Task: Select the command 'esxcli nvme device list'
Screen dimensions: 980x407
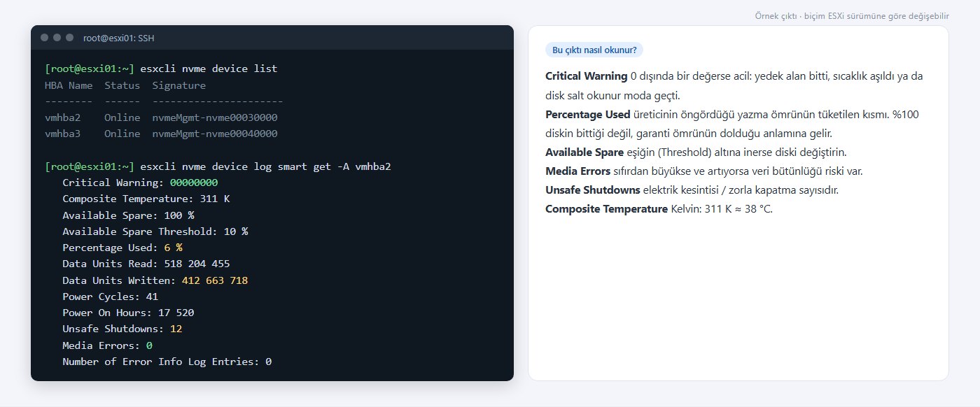Action: (209, 69)
